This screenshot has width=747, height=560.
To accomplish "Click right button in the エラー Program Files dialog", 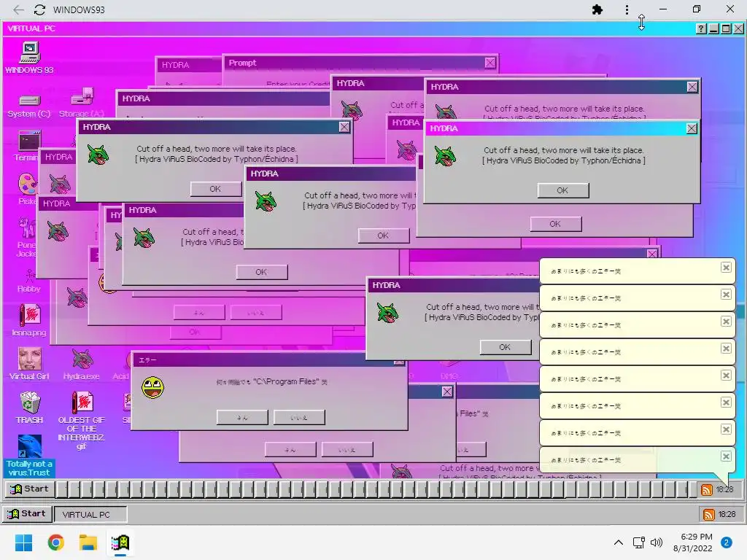I will [299, 418].
